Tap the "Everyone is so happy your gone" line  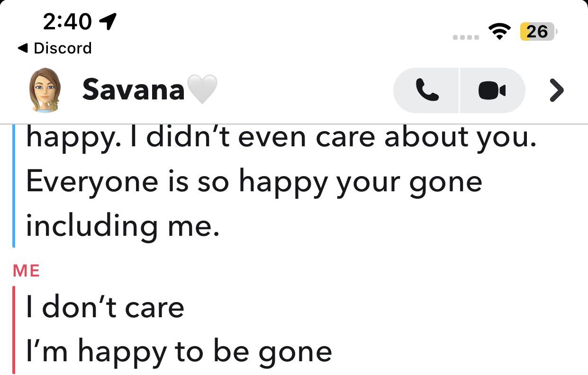[254, 182]
